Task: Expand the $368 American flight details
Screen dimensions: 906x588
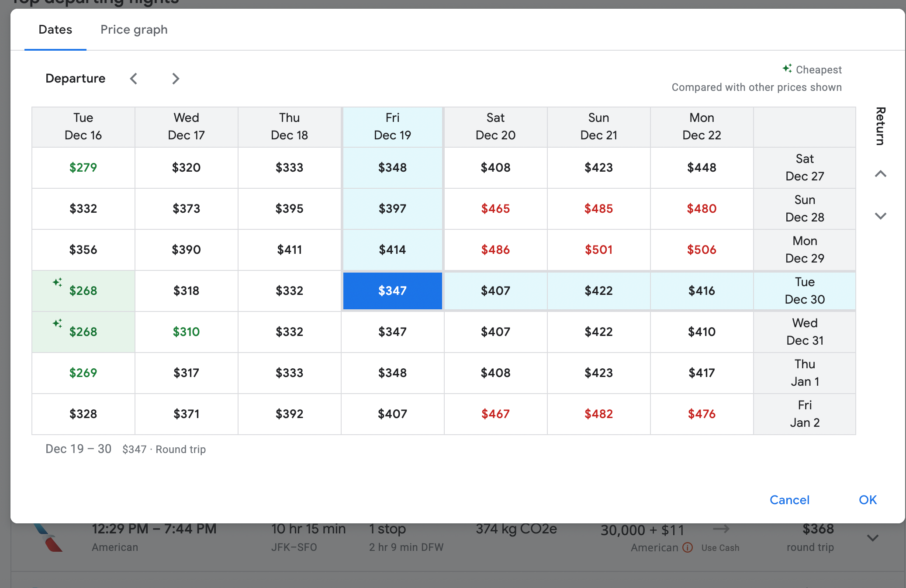Action: pos(872,538)
